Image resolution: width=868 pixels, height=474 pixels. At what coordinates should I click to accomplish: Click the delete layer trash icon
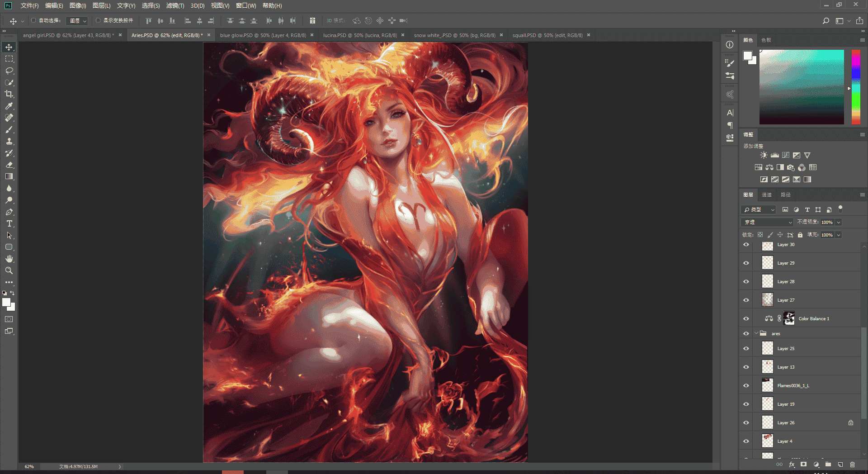tap(852, 464)
